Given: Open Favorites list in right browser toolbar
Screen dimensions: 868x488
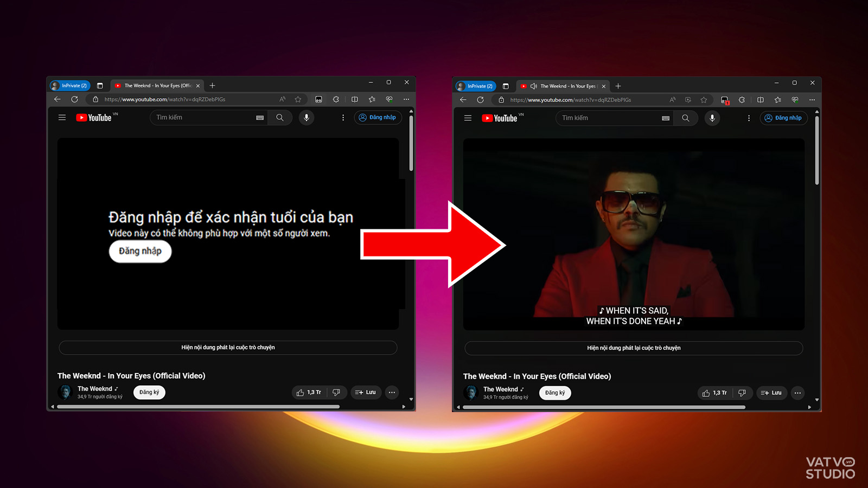Looking at the screenshot, I should click(x=777, y=100).
